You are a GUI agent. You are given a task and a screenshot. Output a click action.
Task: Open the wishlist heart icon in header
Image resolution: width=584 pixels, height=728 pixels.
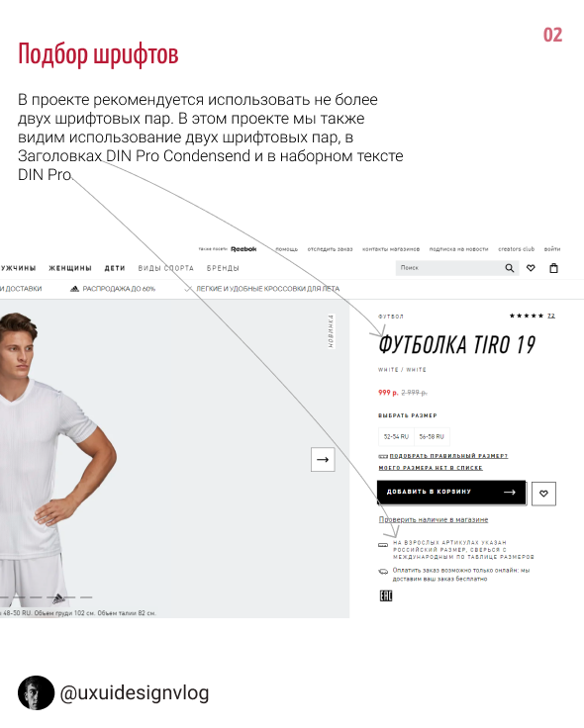[531, 268]
